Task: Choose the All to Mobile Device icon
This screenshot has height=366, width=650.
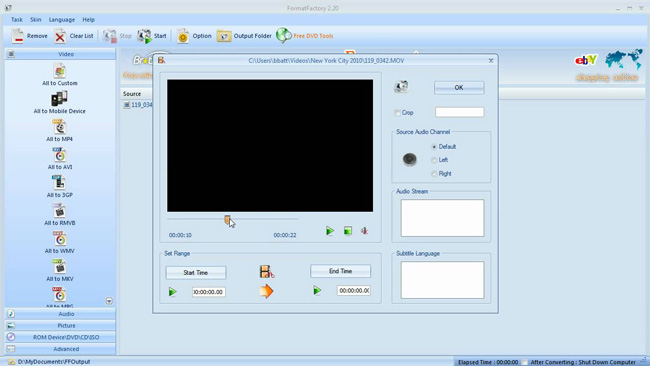Action: click(x=59, y=99)
